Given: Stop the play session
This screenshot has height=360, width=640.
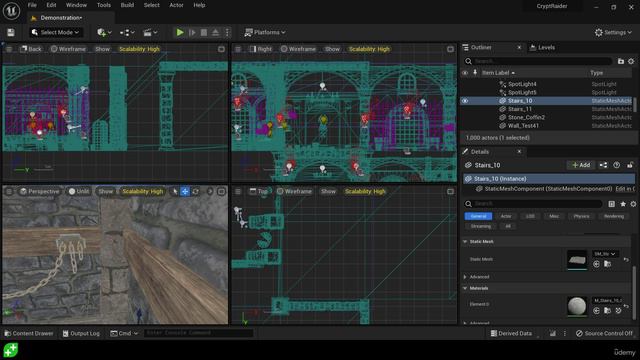Looking at the screenshot, I should pos(204,32).
